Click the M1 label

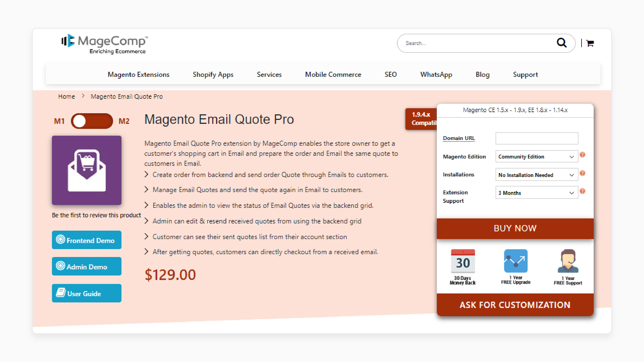pos(59,121)
